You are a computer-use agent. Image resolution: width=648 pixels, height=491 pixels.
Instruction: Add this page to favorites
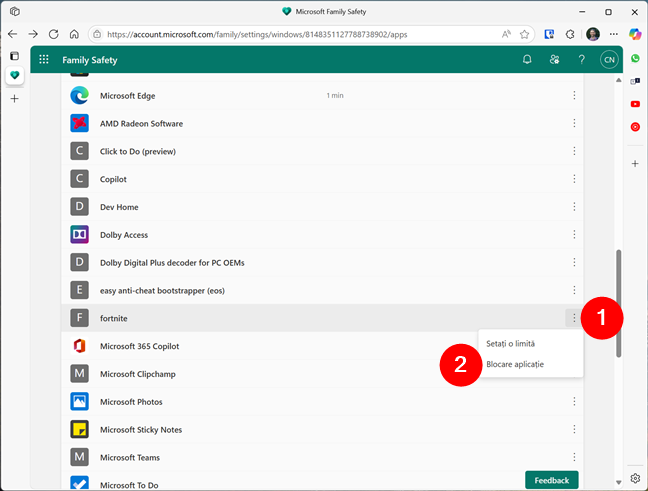[524, 34]
